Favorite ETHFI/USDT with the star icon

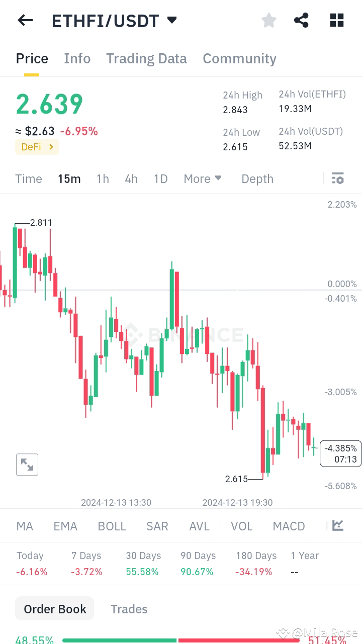pos(268,20)
